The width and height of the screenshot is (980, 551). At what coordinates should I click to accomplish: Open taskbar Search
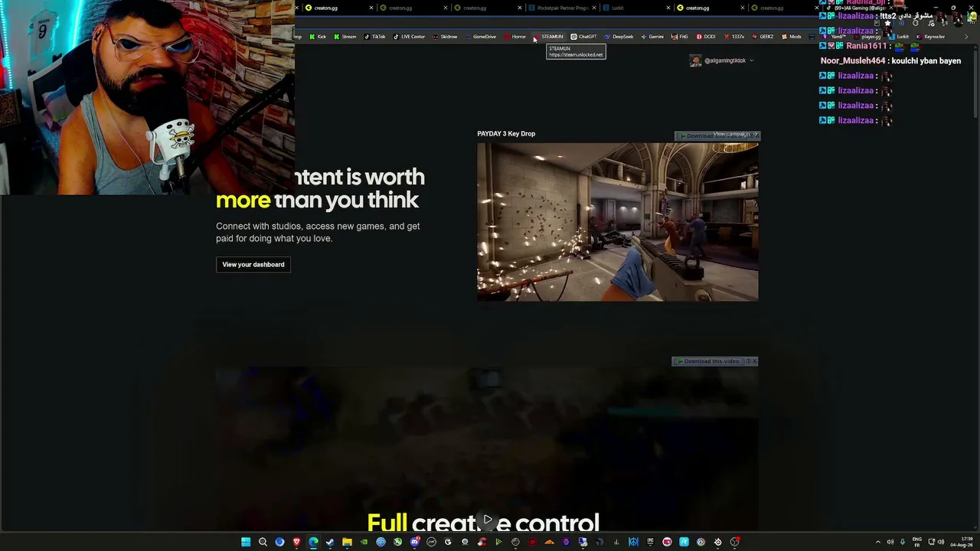point(263,542)
